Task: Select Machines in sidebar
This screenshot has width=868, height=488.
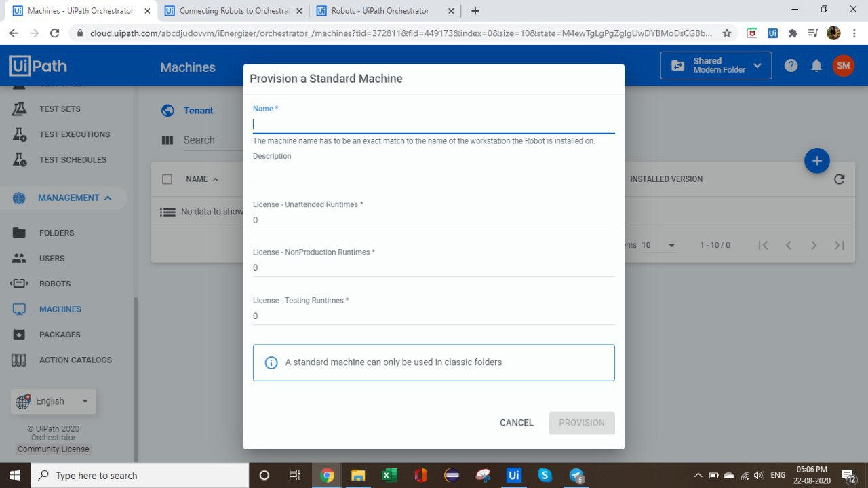Action: (x=60, y=309)
